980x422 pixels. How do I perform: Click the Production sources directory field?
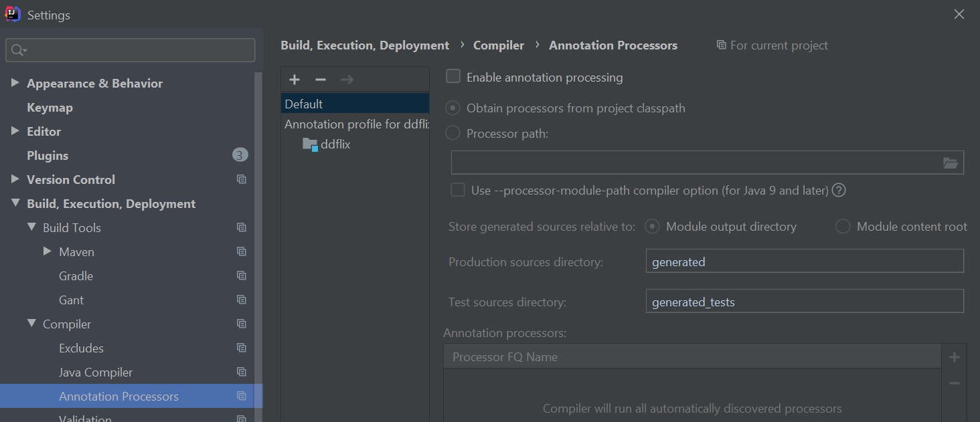804,261
